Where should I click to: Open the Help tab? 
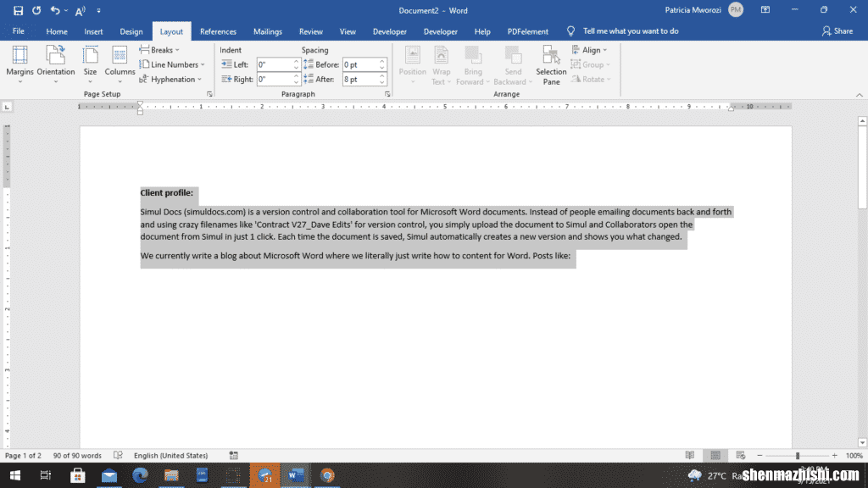pyautogui.click(x=482, y=31)
